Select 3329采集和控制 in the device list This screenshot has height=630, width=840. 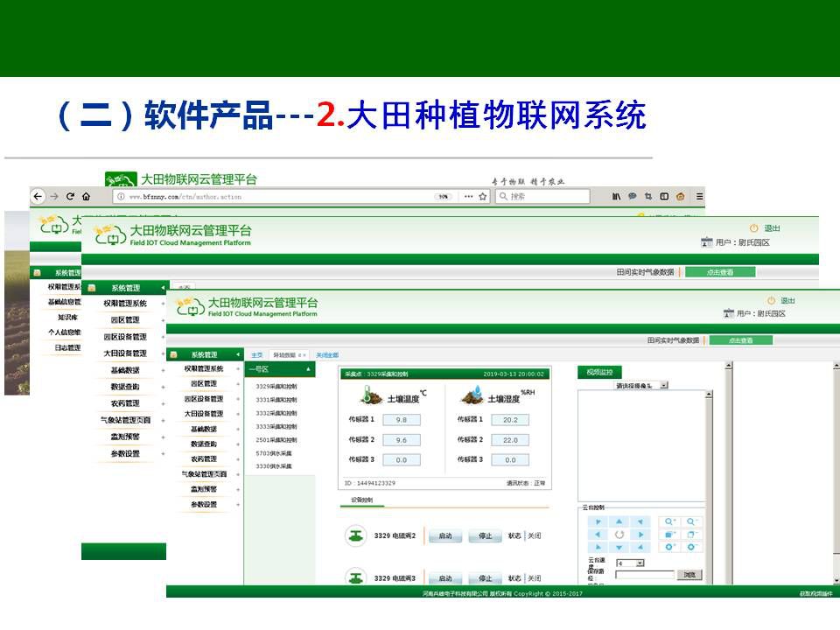pos(276,386)
